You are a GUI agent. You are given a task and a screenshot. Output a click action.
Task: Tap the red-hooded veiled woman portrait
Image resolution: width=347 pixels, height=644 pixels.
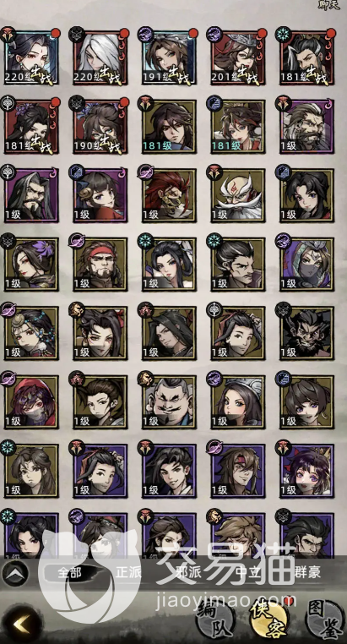pos(30,401)
